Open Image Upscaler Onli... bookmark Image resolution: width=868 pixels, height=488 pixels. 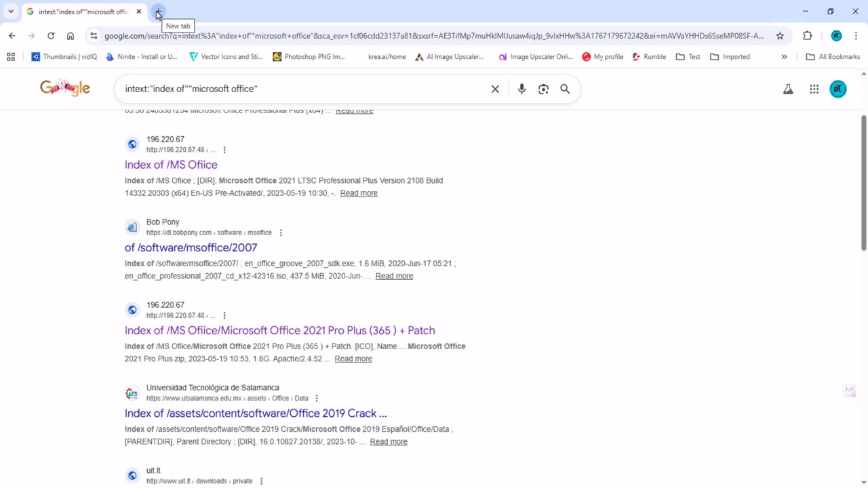[x=536, y=57]
